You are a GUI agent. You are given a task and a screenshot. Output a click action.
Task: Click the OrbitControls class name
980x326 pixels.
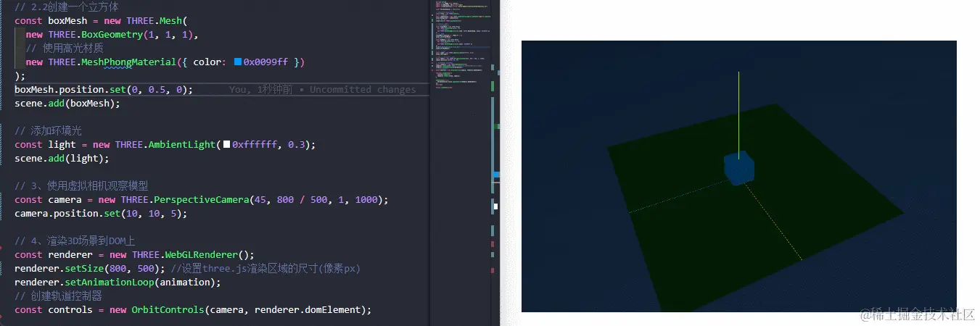click(x=167, y=310)
